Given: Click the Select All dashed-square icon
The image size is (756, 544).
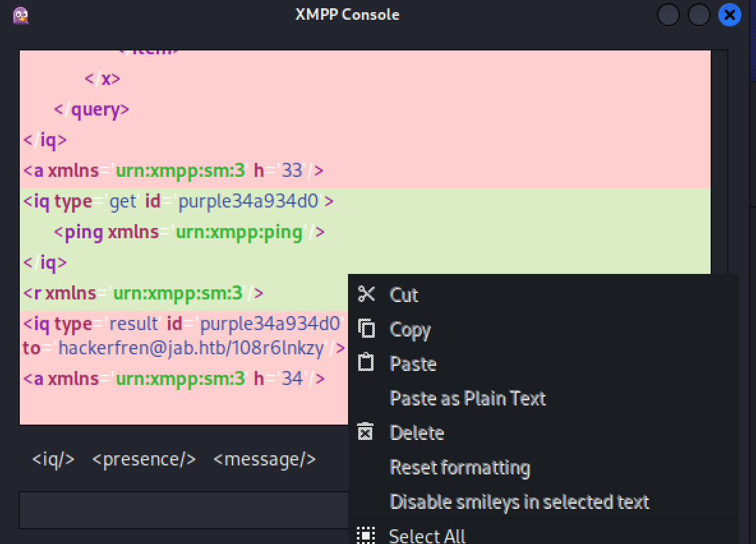Looking at the screenshot, I should (366, 535).
